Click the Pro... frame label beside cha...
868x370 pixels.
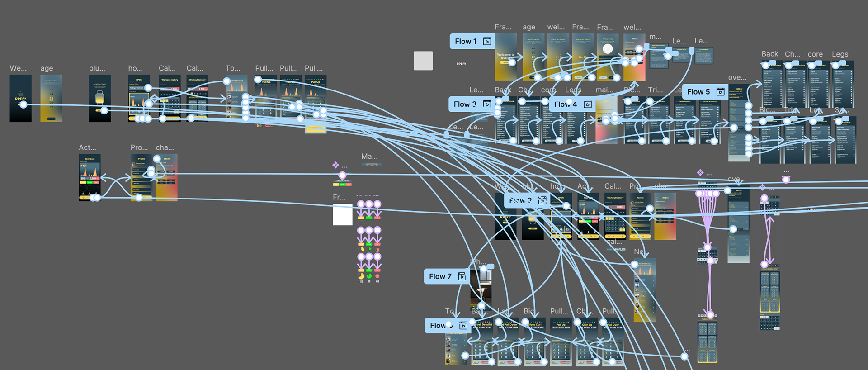pyautogui.click(x=139, y=147)
